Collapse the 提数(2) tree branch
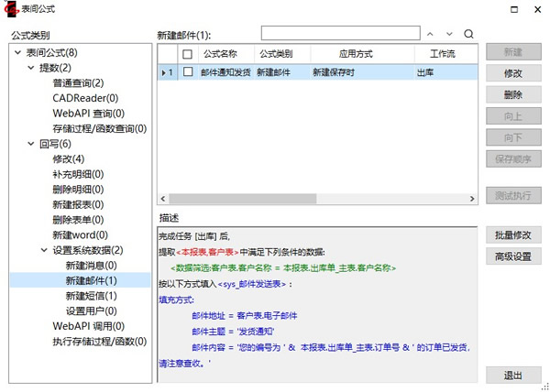The width and height of the screenshot is (550, 392). coord(31,68)
